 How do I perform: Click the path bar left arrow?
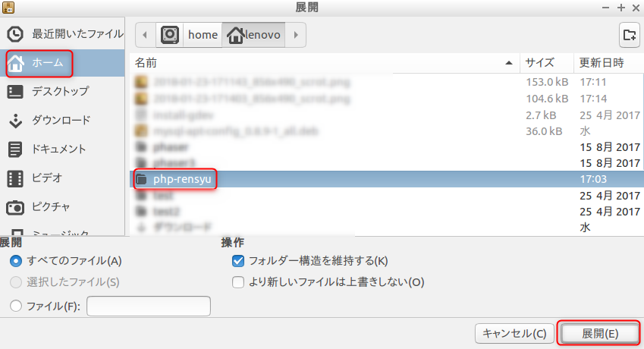pos(145,35)
